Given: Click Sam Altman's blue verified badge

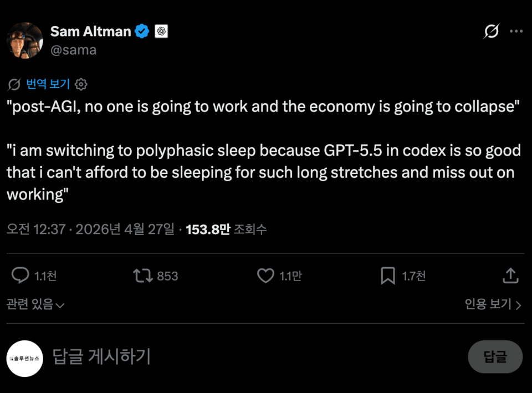Looking at the screenshot, I should (x=141, y=31).
